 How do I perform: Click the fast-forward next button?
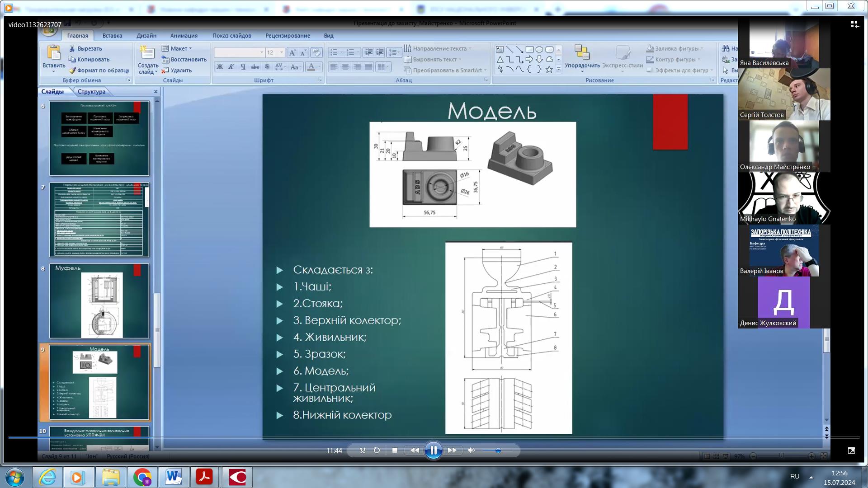point(452,450)
